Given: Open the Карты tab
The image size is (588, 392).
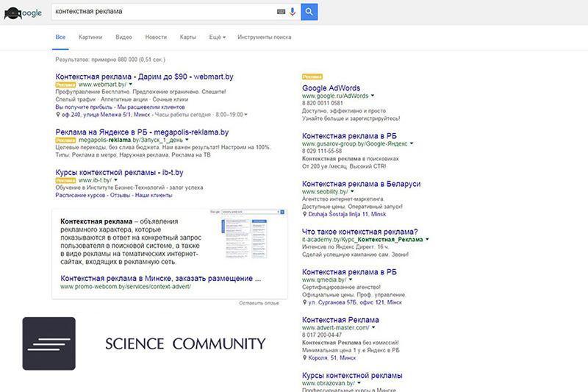Looking at the screenshot, I should [188, 37].
